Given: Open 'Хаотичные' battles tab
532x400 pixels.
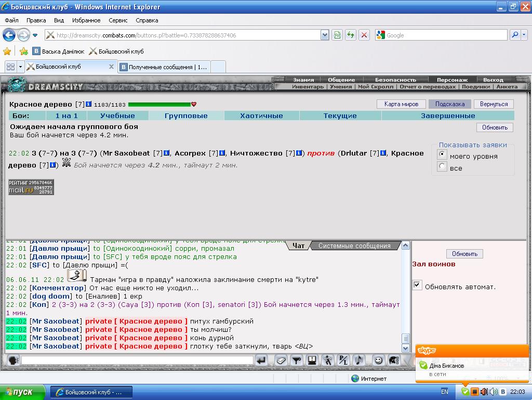Looking at the screenshot, I should (261, 116).
